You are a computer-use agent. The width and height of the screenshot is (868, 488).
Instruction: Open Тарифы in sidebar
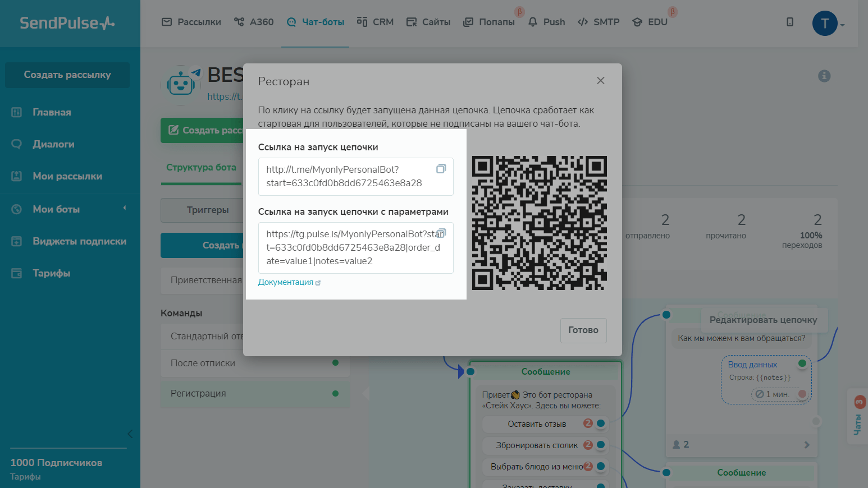coord(51,273)
